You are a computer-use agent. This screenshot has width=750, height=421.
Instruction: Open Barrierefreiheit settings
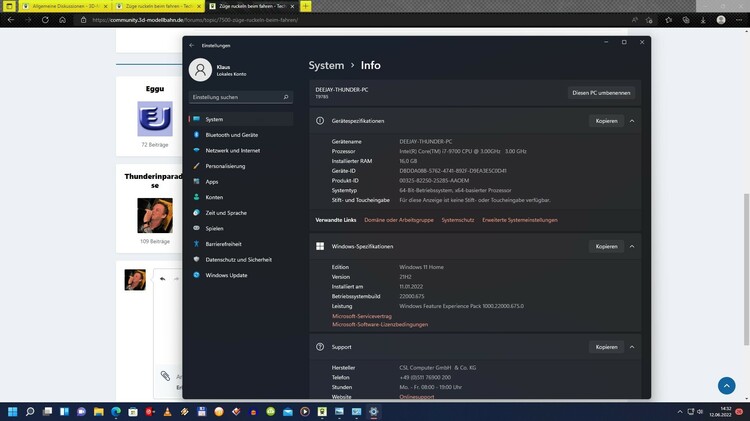pyautogui.click(x=241, y=244)
